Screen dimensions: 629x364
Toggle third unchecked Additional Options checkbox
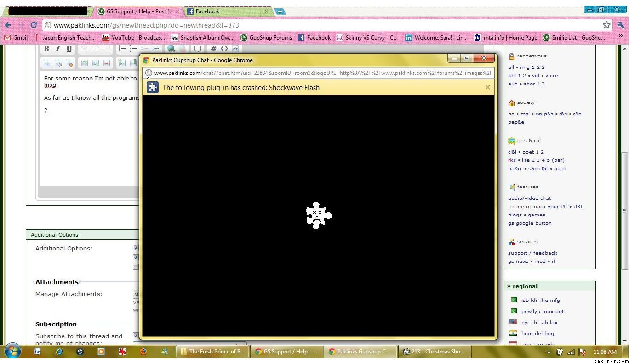point(136,267)
